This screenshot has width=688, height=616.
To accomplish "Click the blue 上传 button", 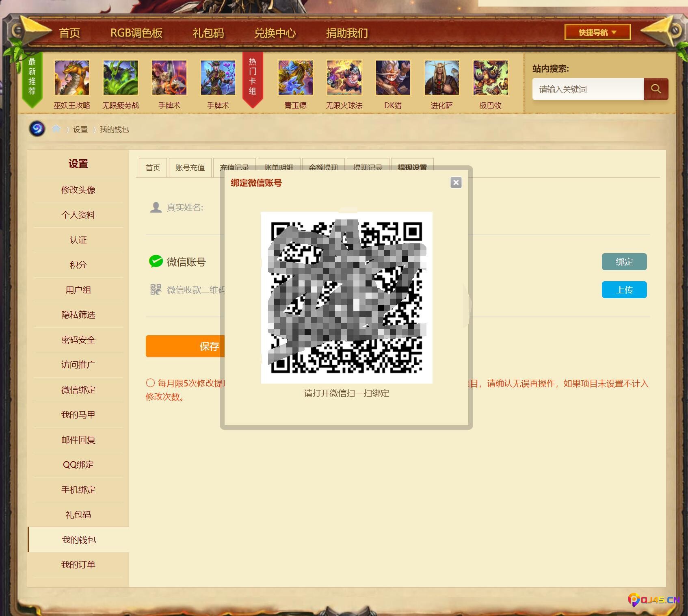I will click(624, 290).
